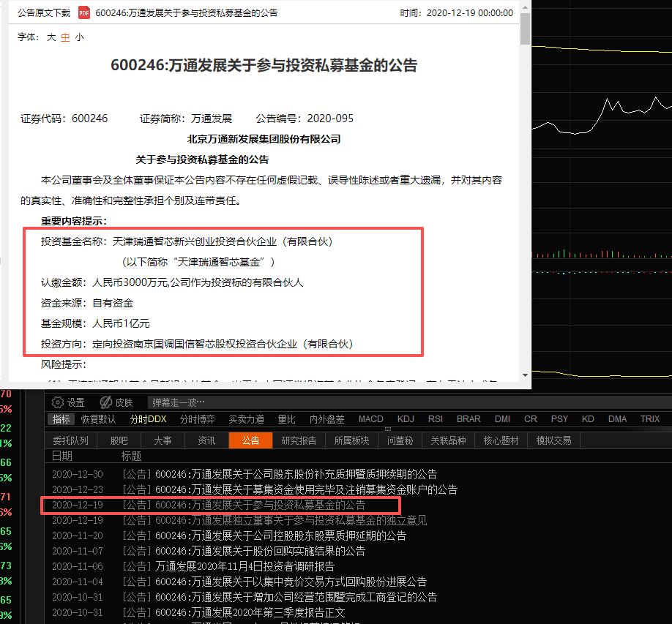Screen dimensions: 672x624
Task: Select the MACD indicator
Action: (x=370, y=419)
